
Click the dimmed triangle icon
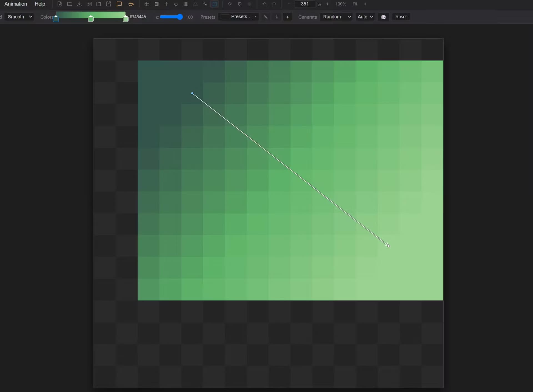[x=195, y=4]
